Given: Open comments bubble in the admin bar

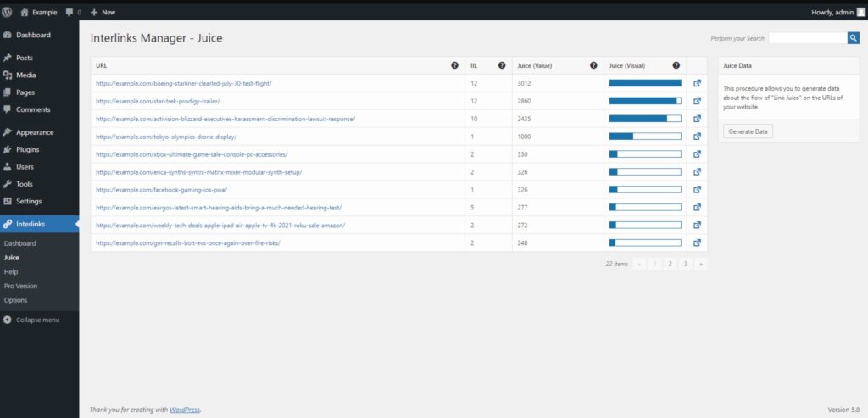Looking at the screenshot, I should [x=73, y=12].
